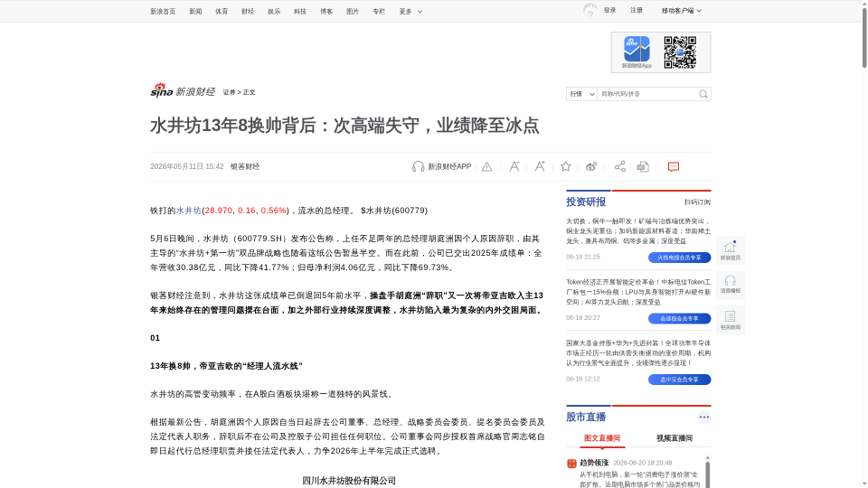Share article to Weibo icon
Image resolution: width=868 pixels, height=488 pixels.
click(591, 166)
